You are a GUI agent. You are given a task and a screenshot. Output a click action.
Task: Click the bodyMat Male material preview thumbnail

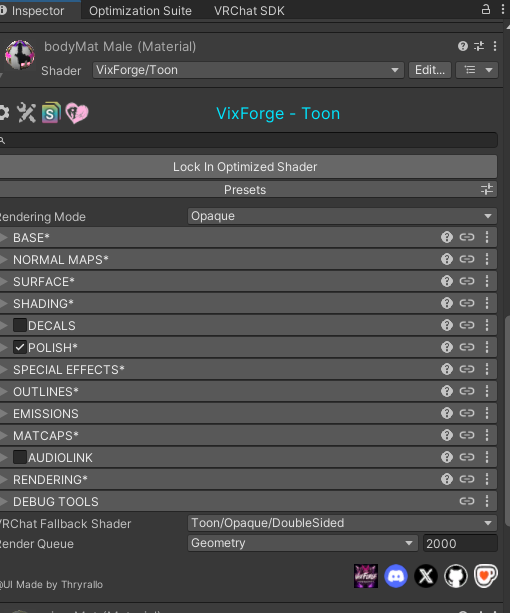(20, 55)
